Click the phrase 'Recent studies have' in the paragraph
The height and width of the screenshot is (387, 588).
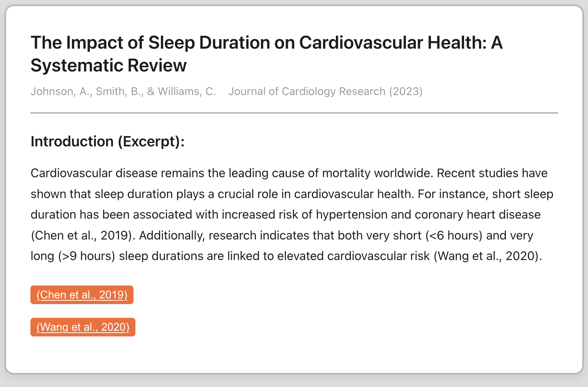[x=492, y=173]
